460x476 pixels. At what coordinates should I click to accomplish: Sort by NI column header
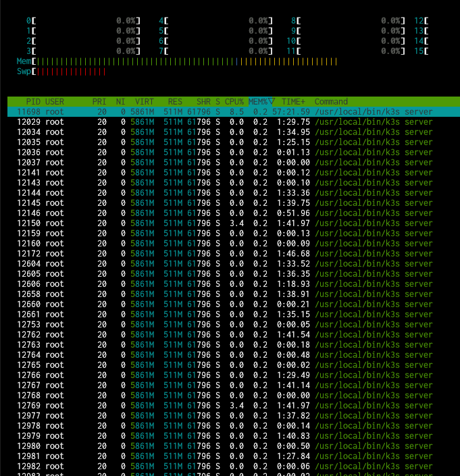point(120,102)
